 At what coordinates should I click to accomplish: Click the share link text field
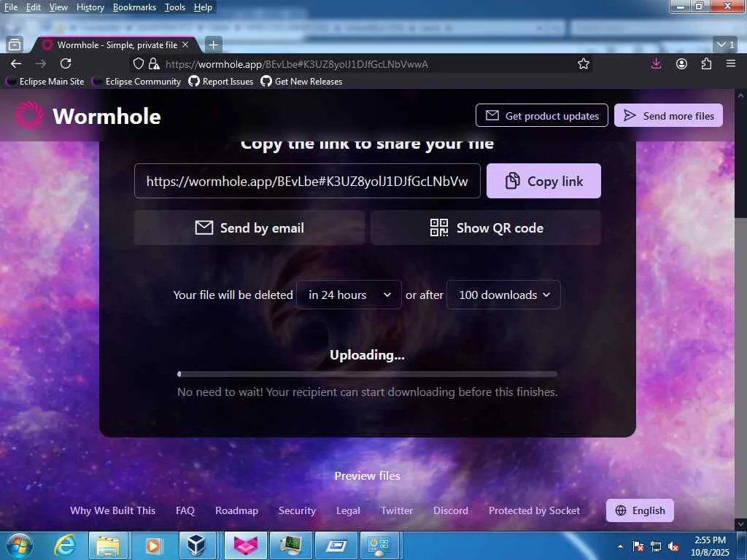point(307,181)
